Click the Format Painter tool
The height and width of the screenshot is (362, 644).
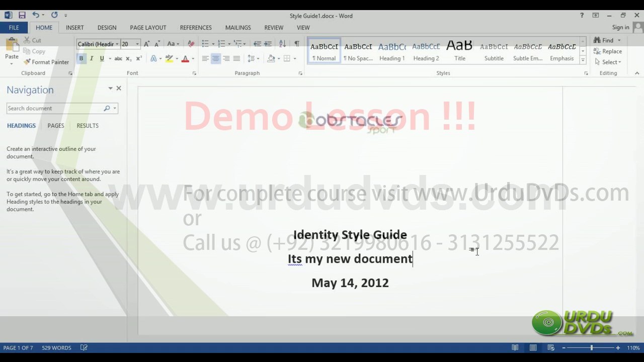coord(46,62)
